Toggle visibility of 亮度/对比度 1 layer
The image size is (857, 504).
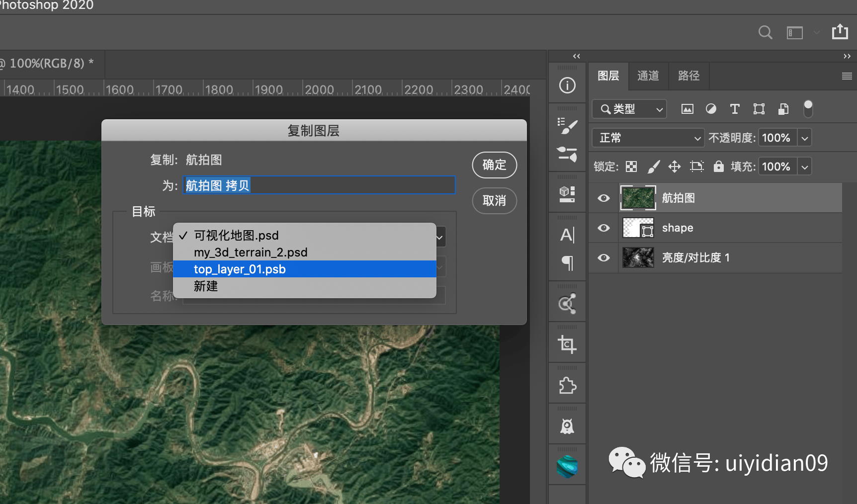603,258
